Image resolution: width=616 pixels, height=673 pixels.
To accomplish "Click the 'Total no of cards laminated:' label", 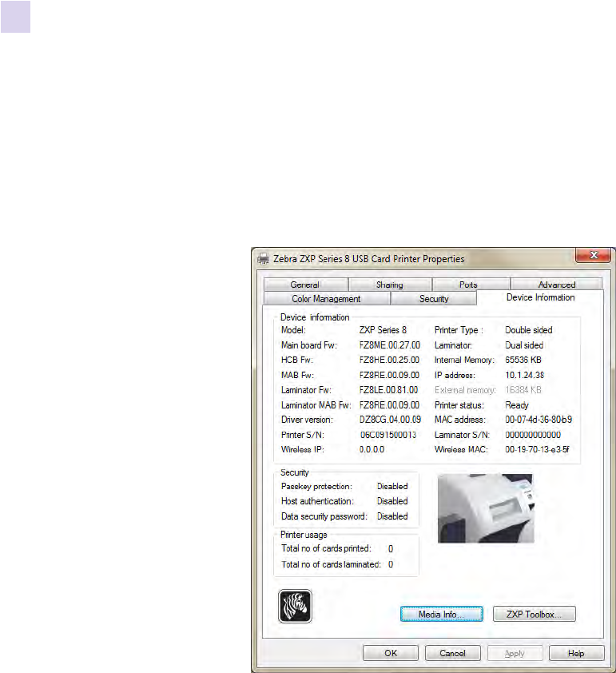I will (x=331, y=564).
